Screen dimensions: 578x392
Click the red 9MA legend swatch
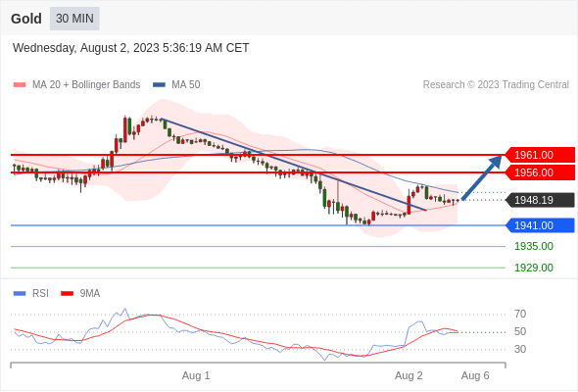point(67,294)
